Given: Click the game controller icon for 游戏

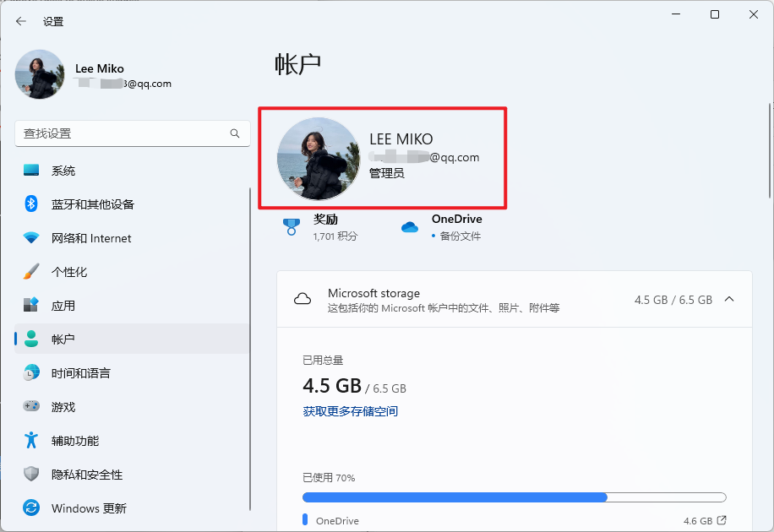Looking at the screenshot, I should (x=31, y=406).
